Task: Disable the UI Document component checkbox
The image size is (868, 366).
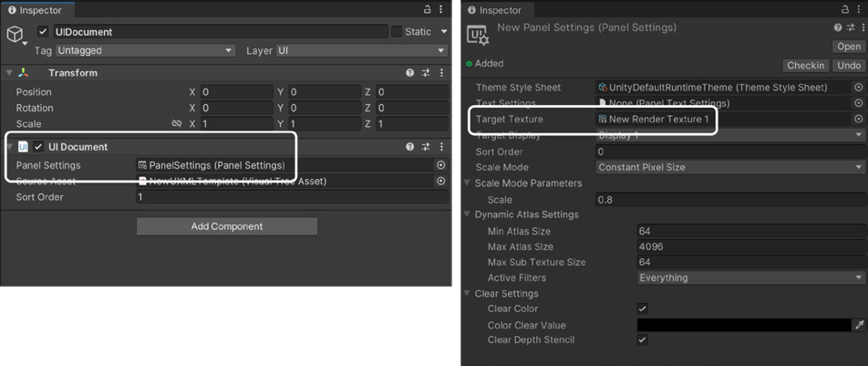Action: (38, 147)
